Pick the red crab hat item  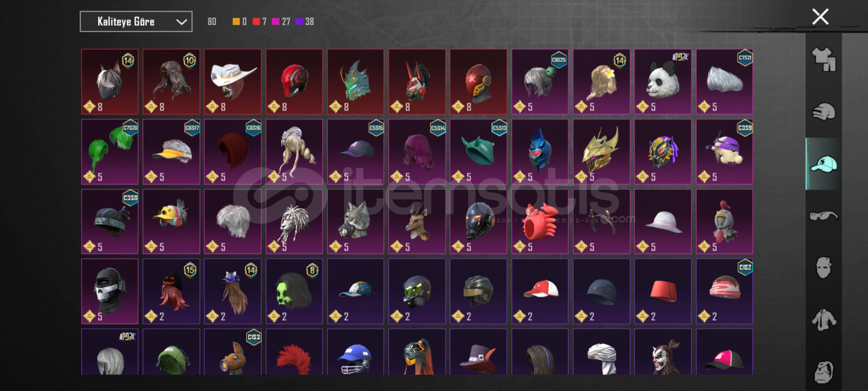click(x=540, y=222)
